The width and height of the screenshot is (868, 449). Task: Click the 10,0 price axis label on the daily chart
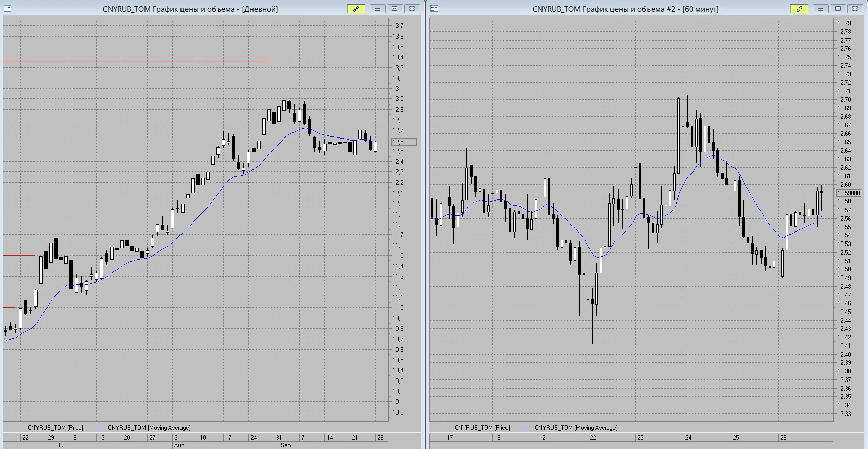pos(398,412)
